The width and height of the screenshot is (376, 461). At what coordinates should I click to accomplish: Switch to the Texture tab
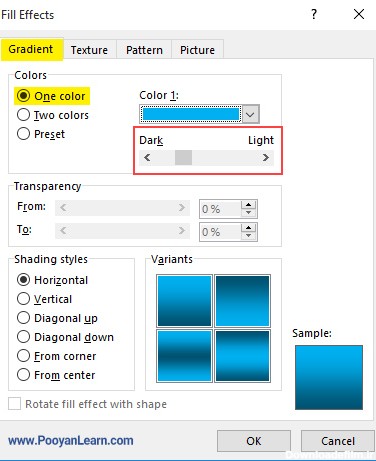(x=89, y=50)
